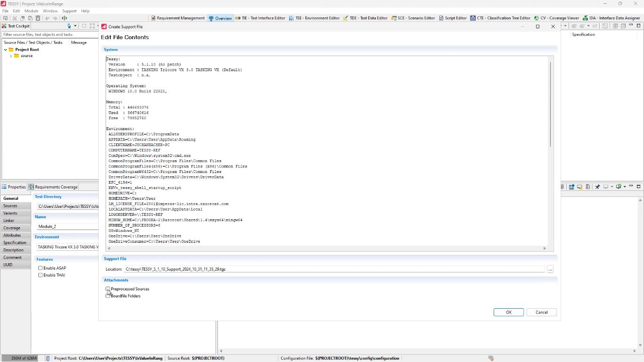
Task: Click the module Name field Module_2
Action: [x=68, y=227]
